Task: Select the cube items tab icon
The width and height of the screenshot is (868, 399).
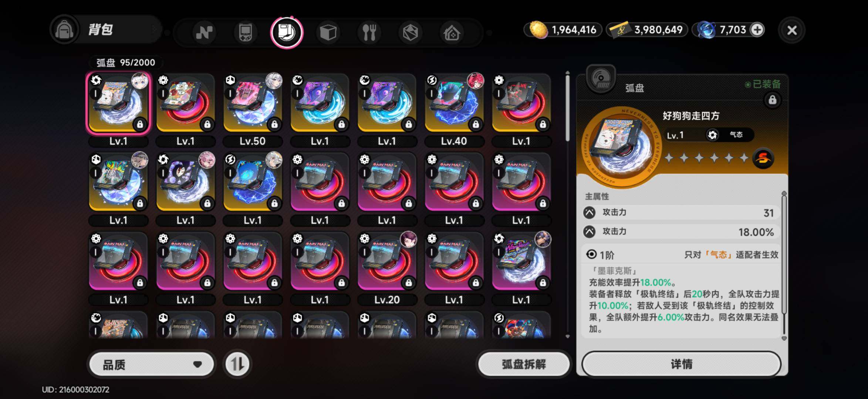Action: pos(328,33)
